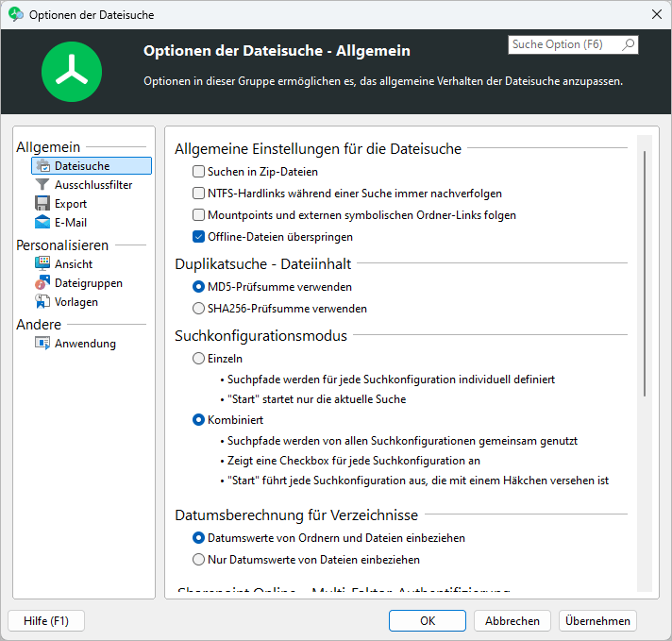This screenshot has height=641, width=672.
Task: Open Dateigruppen settings page
Action: click(x=89, y=283)
